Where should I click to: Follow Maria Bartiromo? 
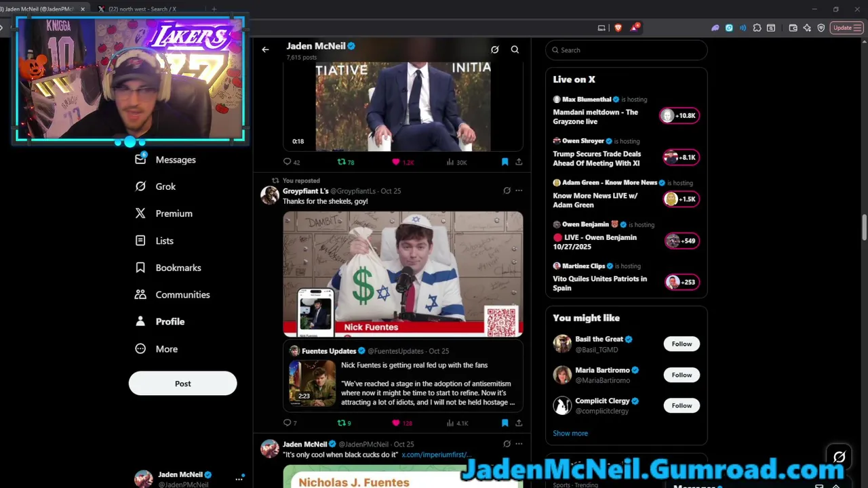click(x=682, y=375)
